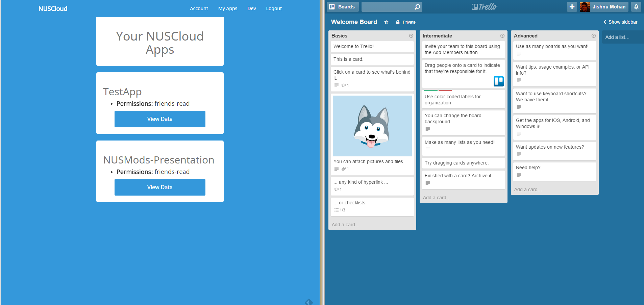This screenshot has width=644, height=305.
Task: Click the Basics list title
Action: tap(339, 36)
